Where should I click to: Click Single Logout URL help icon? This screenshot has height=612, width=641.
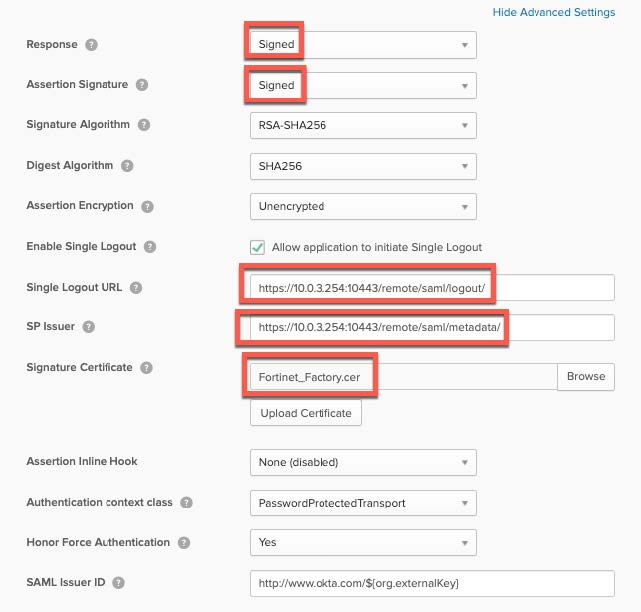pos(136,288)
